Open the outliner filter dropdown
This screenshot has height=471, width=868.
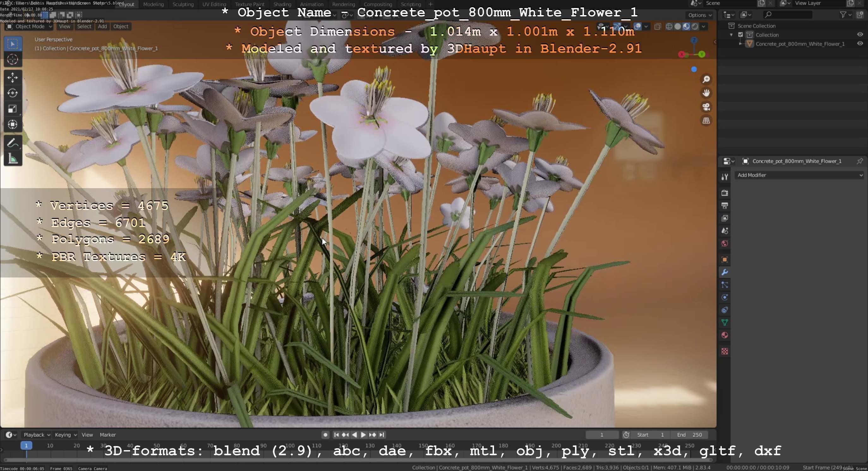point(846,15)
